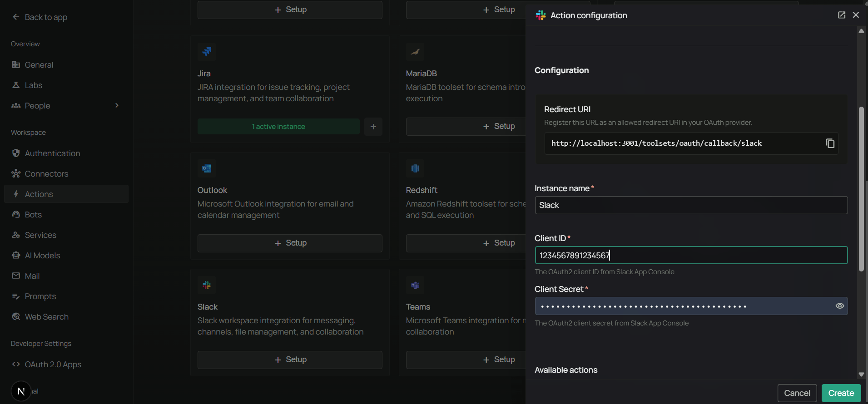Open the AI Models menu item

[x=66, y=255]
